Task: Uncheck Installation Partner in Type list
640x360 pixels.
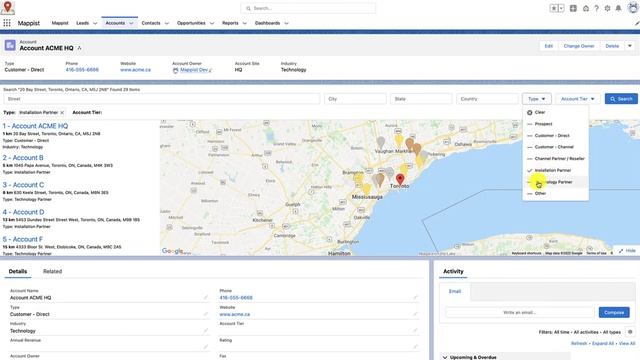Action: pyautogui.click(x=556, y=170)
